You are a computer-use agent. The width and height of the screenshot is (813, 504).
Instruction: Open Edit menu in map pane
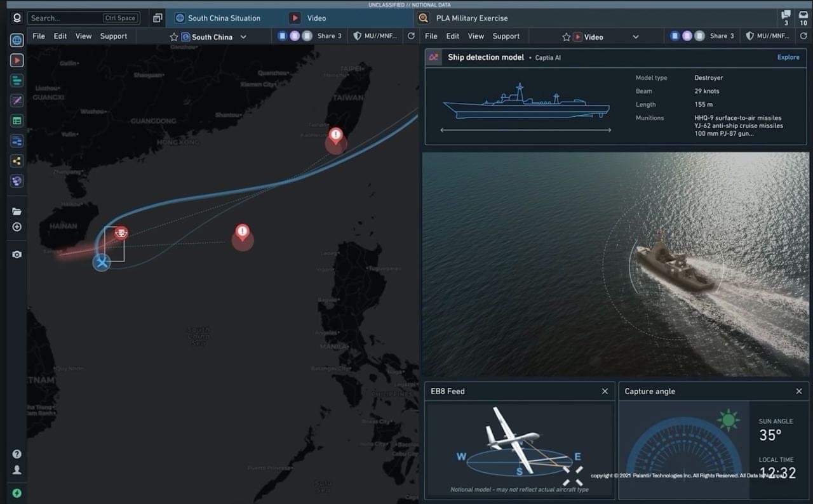60,36
